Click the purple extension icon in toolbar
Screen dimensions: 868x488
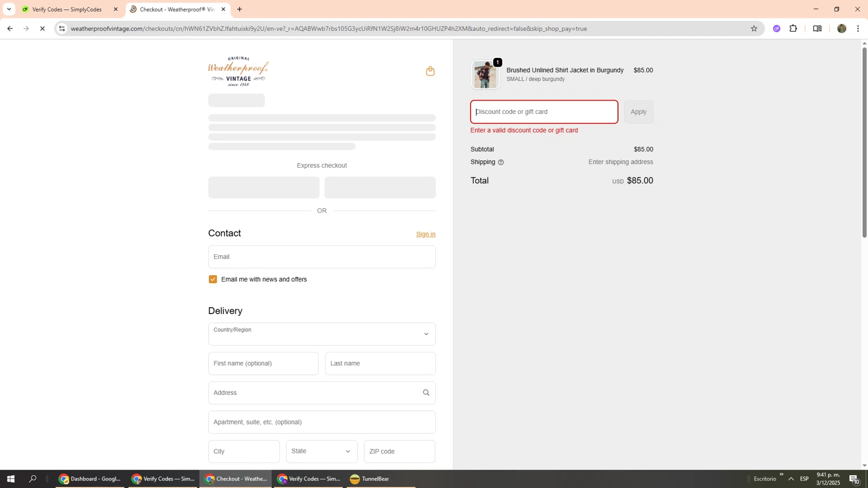tap(777, 28)
